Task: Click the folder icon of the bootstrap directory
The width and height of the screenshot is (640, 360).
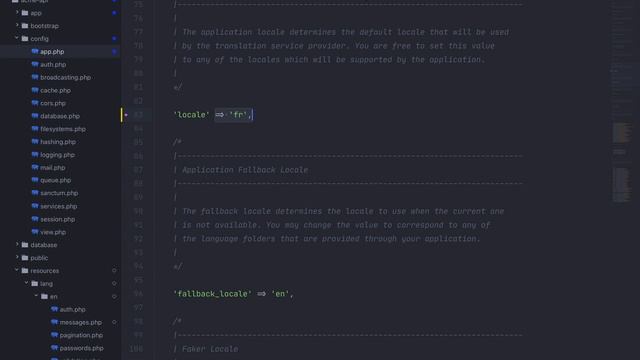Action: coord(25,26)
